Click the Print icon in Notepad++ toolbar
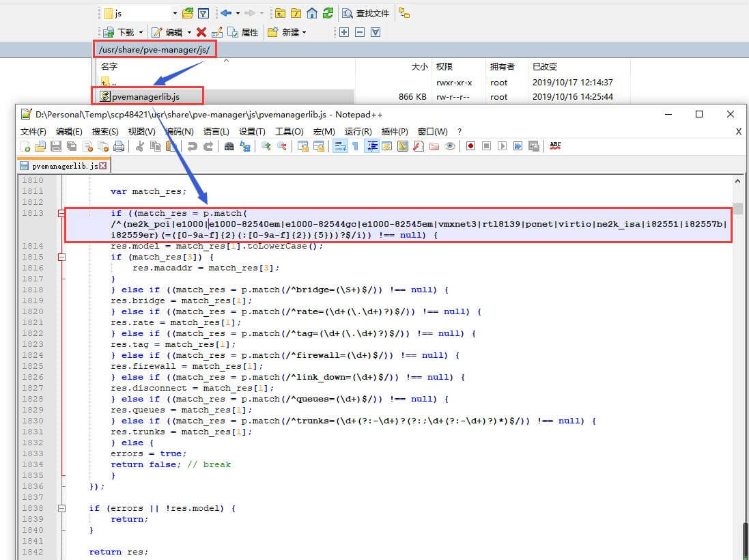The height and width of the screenshot is (560, 749). pos(119,146)
